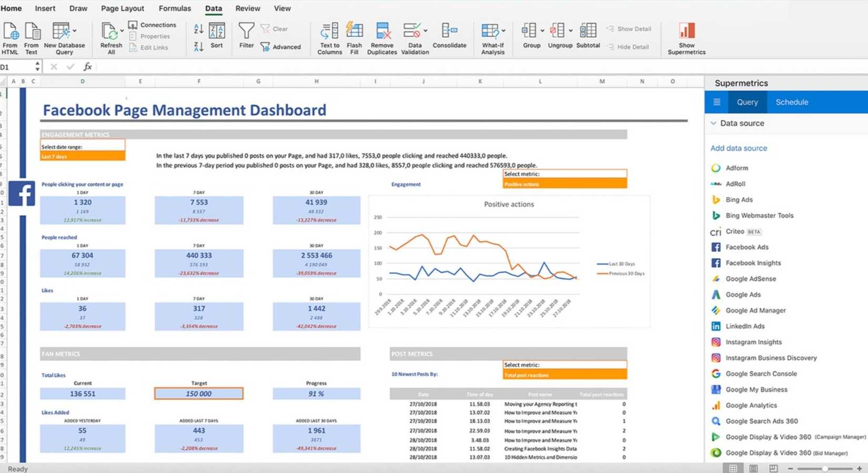
Task: Select Google My Business data source
Action: click(x=749, y=390)
